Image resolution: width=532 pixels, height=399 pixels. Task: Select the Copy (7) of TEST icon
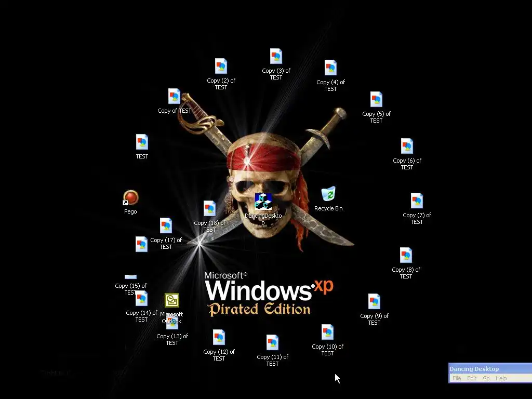tap(417, 201)
